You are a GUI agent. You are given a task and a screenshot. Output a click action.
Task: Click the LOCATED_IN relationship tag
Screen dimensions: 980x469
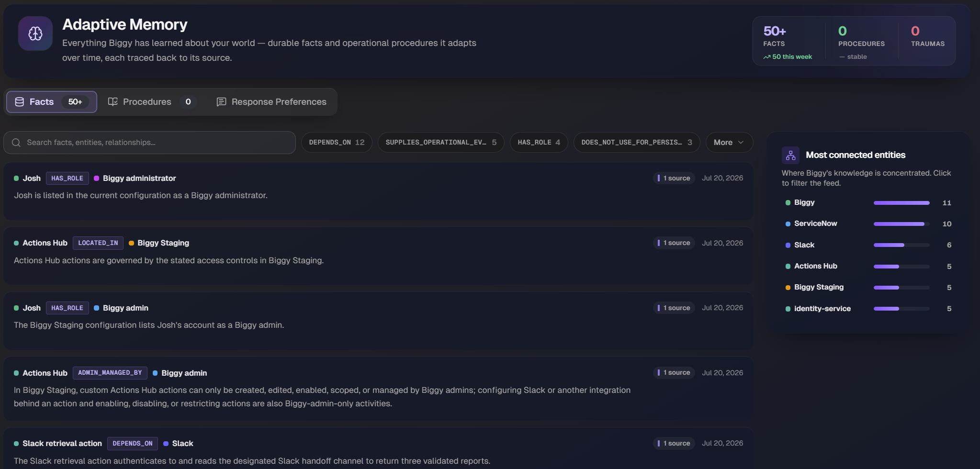[x=98, y=243]
